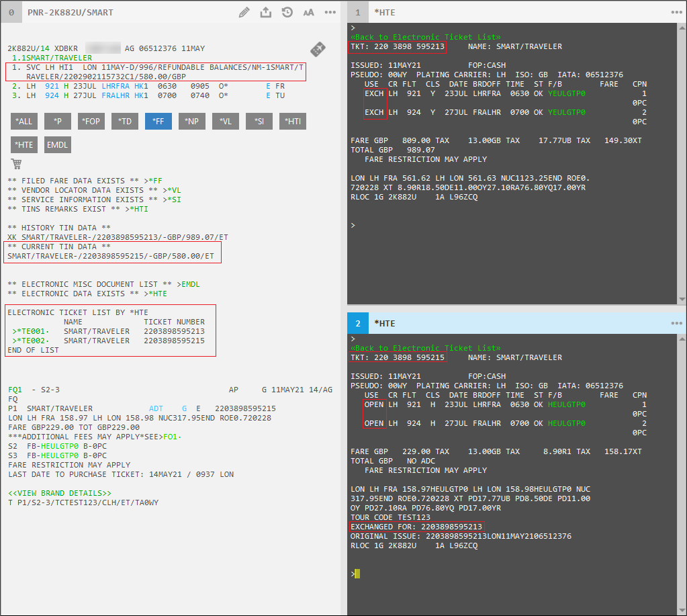Open the three-dot menu of window 2
This screenshot has width=687, height=616.
coord(676,323)
